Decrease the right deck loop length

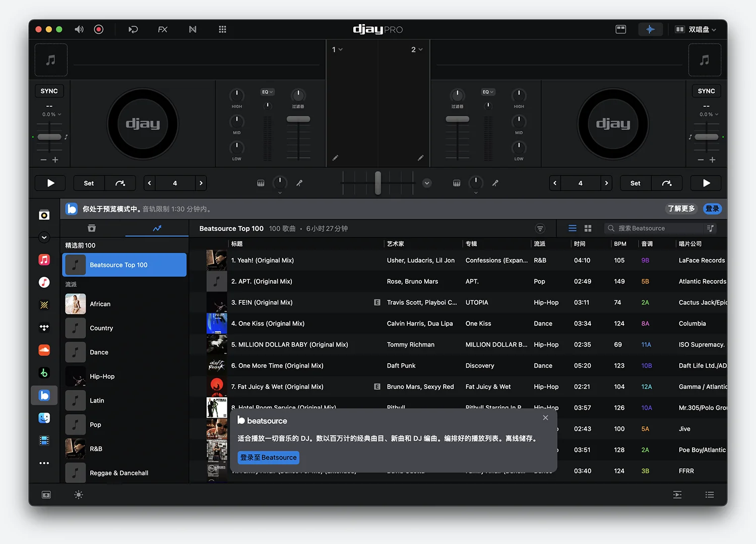[555, 183]
